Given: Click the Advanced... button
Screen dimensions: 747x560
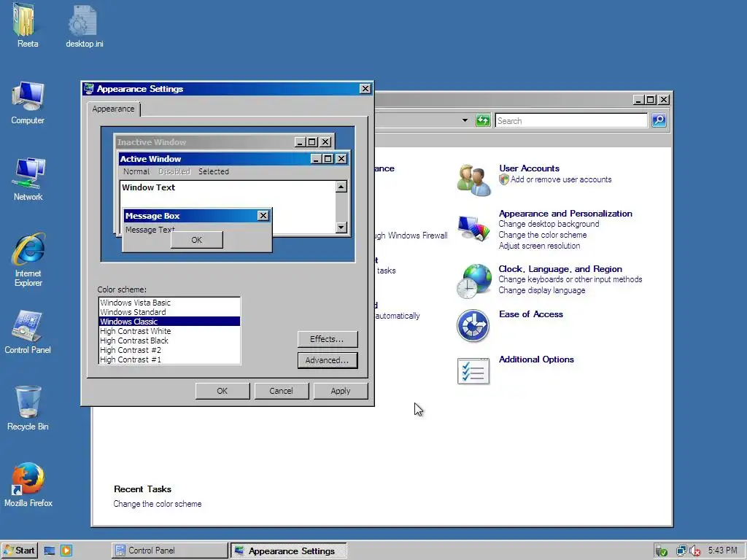Looking at the screenshot, I should (328, 360).
